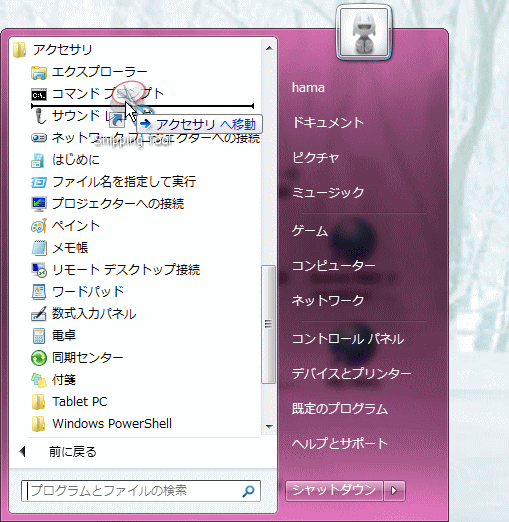
Task: Open ワードパッド document icon
Action: 39,292
